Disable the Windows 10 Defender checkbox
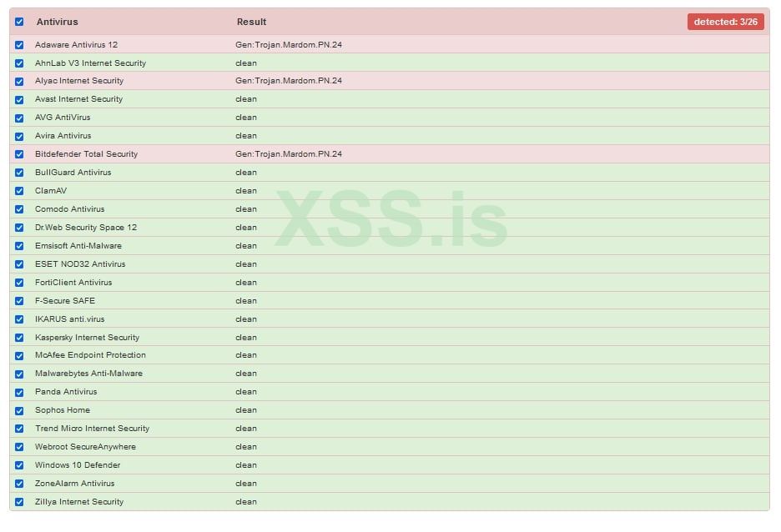 point(19,465)
